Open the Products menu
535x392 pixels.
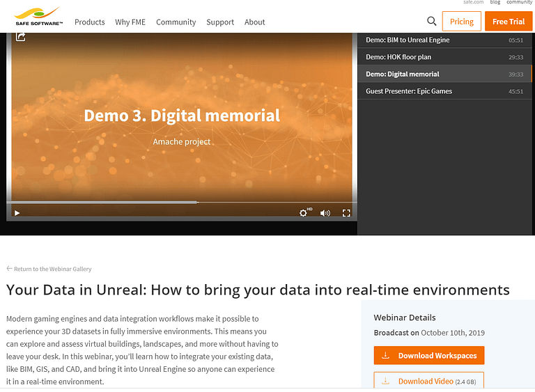pos(90,22)
